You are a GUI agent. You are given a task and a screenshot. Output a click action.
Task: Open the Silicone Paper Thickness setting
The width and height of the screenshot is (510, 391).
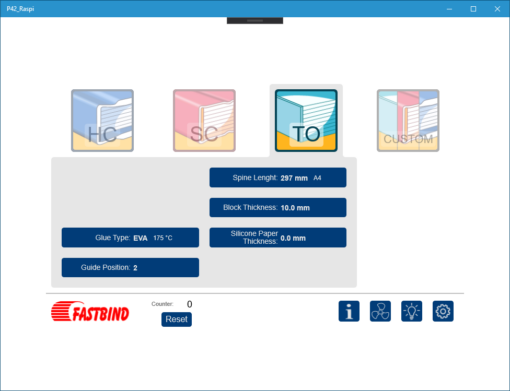tap(278, 238)
